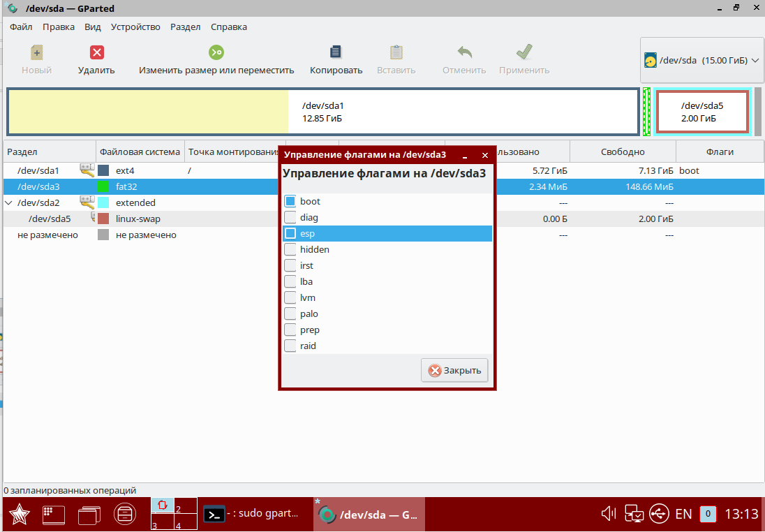
Task: Tick the hidden flag checkbox
Action: [x=290, y=249]
